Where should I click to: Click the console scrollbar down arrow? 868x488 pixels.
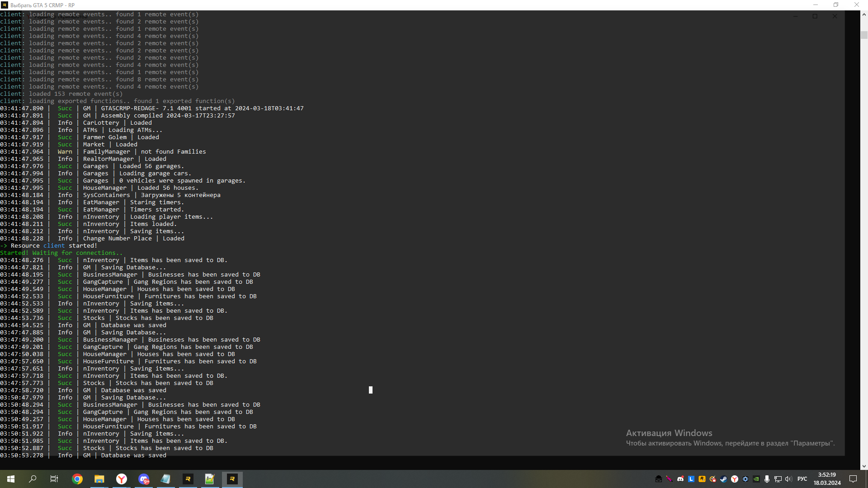point(864,466)
